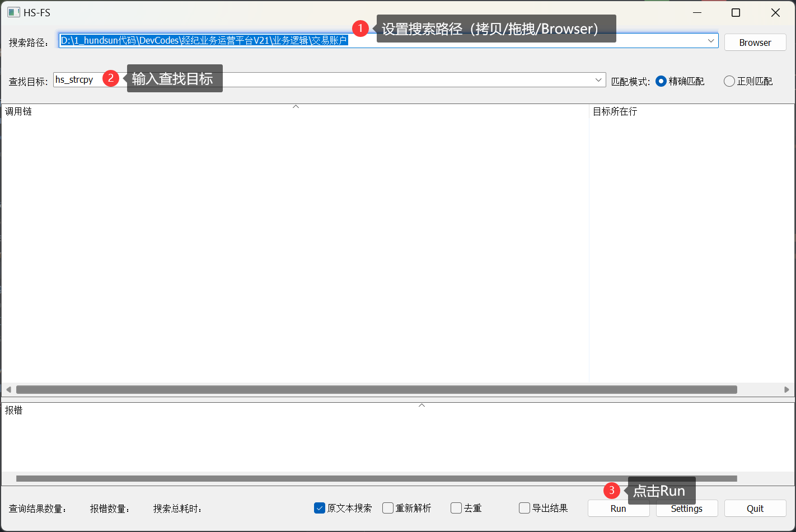796x532 pixels.
Task: Click the results scrollbar right arrow
Action: click(x=786, y=389)
